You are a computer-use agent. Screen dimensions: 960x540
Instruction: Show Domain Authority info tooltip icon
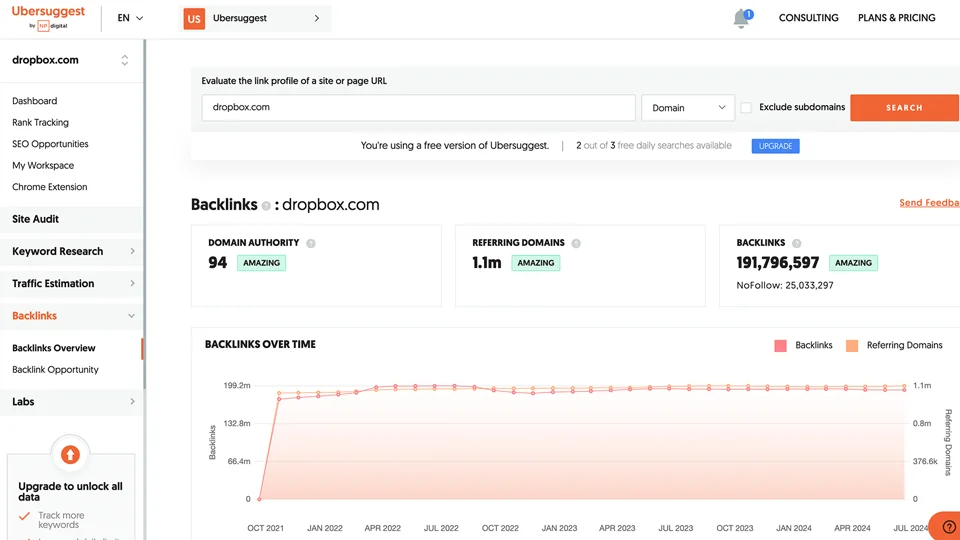311,243
